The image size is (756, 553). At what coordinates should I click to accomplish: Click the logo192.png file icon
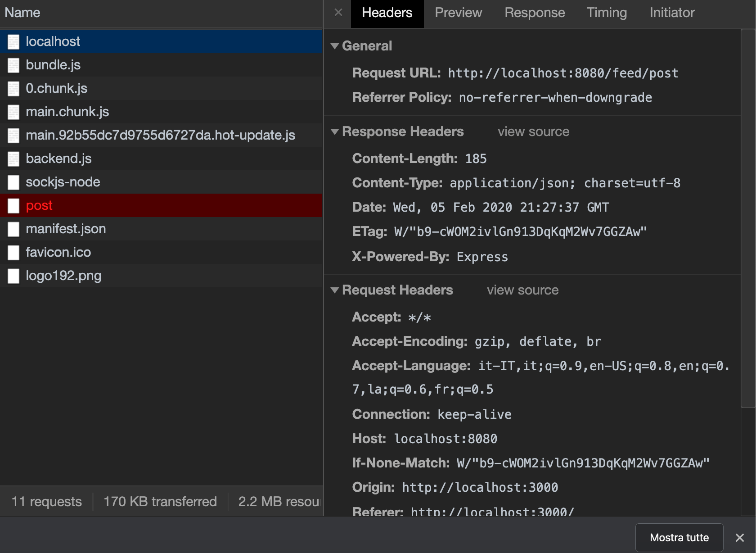(x=13, y=276)
